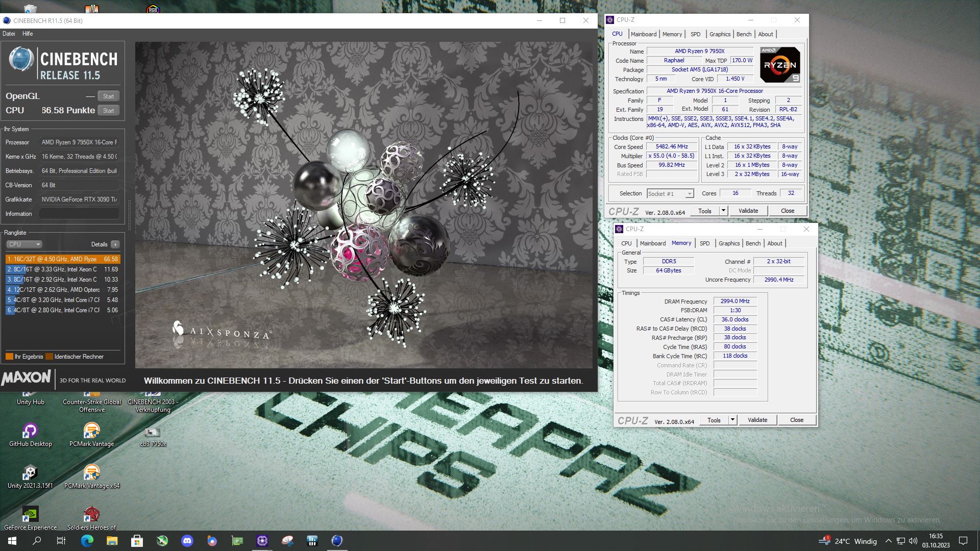
Task: Click Validate in lower CPU-Z window
Action: [757, 420]
